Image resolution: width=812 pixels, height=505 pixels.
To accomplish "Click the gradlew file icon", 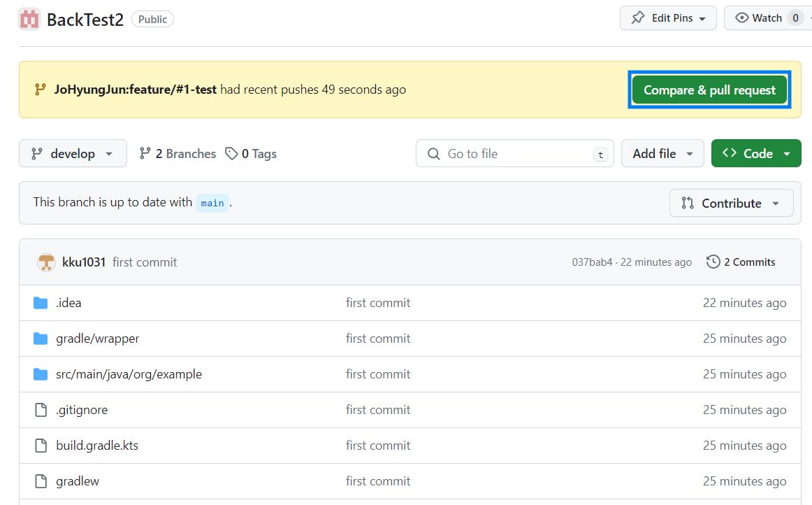I will [x=41, y=481].
